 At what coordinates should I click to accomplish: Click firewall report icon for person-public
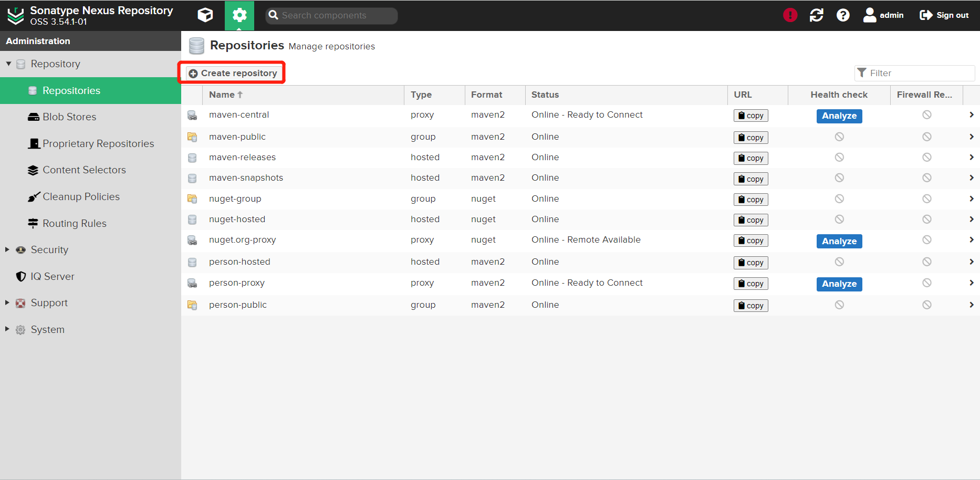927,305
